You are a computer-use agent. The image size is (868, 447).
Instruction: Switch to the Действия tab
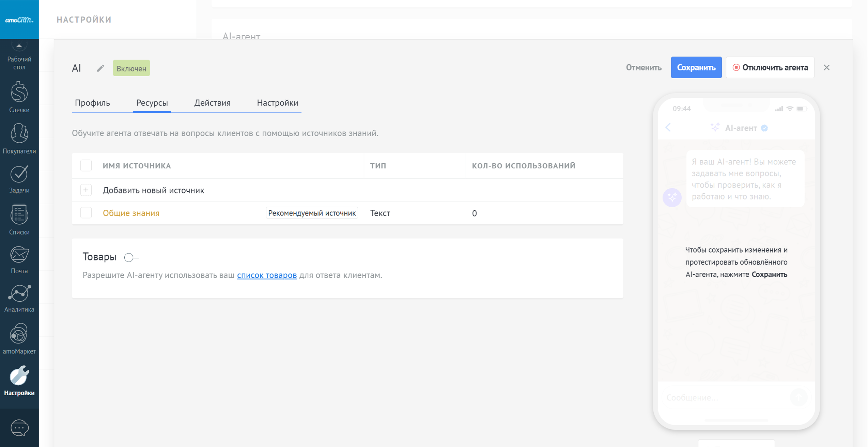[212, 103]
